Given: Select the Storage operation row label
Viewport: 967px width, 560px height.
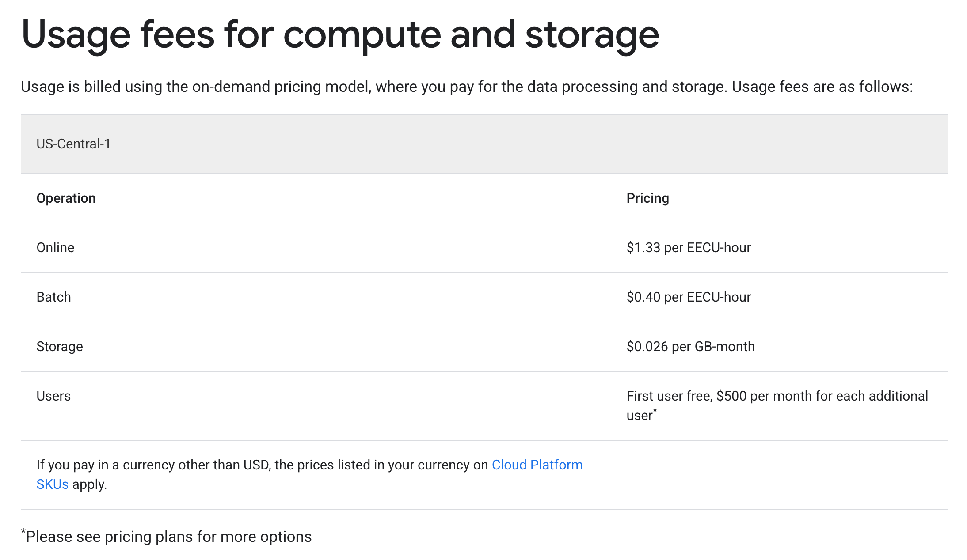Looking at the screenshot, I should [60, 347].
